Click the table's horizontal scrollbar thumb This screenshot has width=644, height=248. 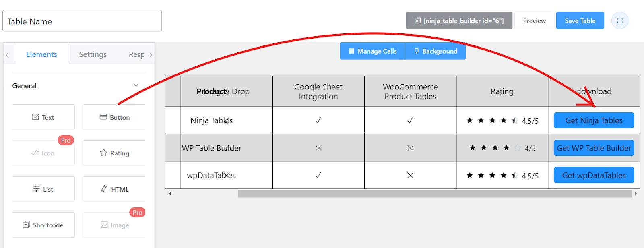435,194
